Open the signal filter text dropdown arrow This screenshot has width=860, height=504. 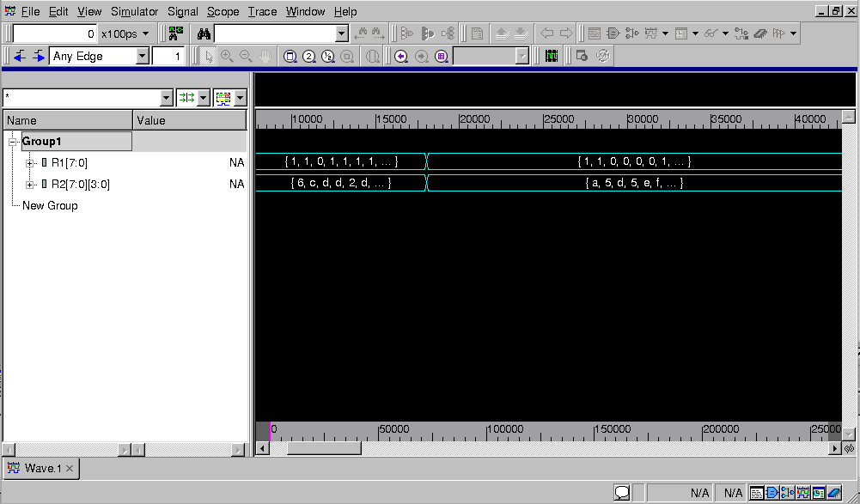tap(167, 98)
